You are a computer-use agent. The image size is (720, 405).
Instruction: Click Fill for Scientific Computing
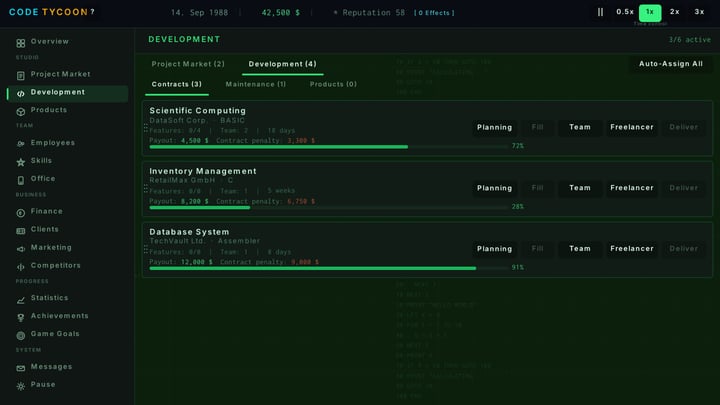537,127
